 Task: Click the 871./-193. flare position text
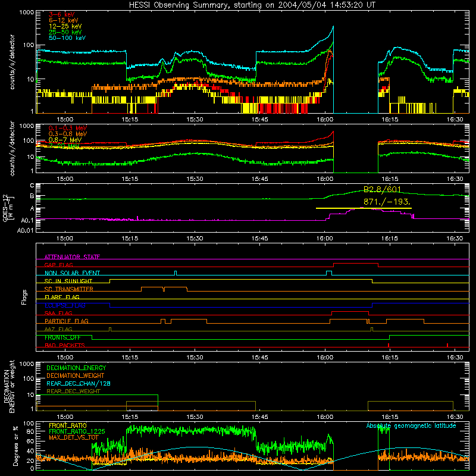pos(387,202)
